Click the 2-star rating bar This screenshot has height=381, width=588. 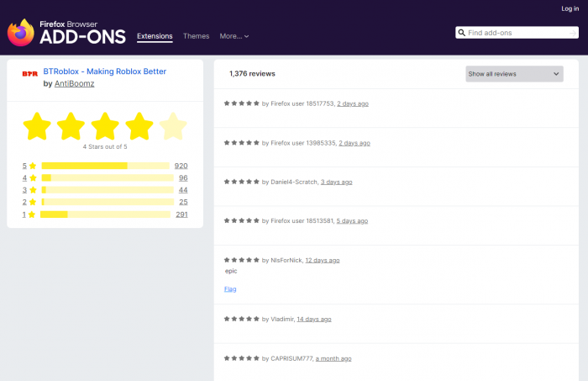(108, 202)
